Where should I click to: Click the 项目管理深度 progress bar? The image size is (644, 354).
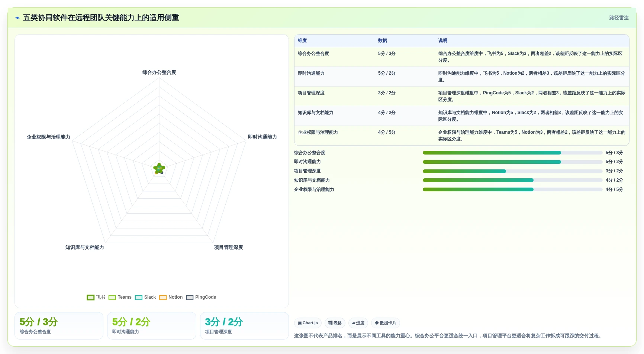point(512,171)
